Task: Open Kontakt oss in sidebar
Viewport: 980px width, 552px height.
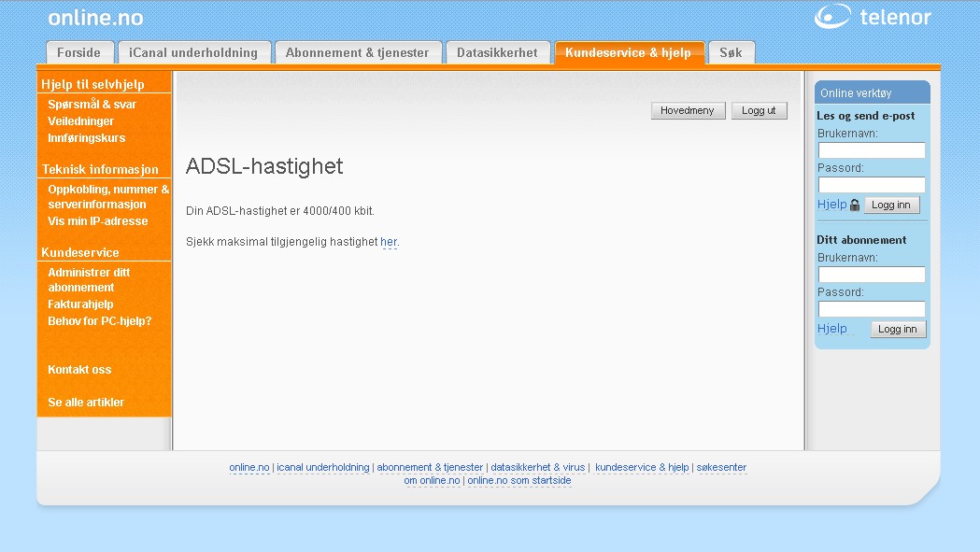Action: pos(79,370)
